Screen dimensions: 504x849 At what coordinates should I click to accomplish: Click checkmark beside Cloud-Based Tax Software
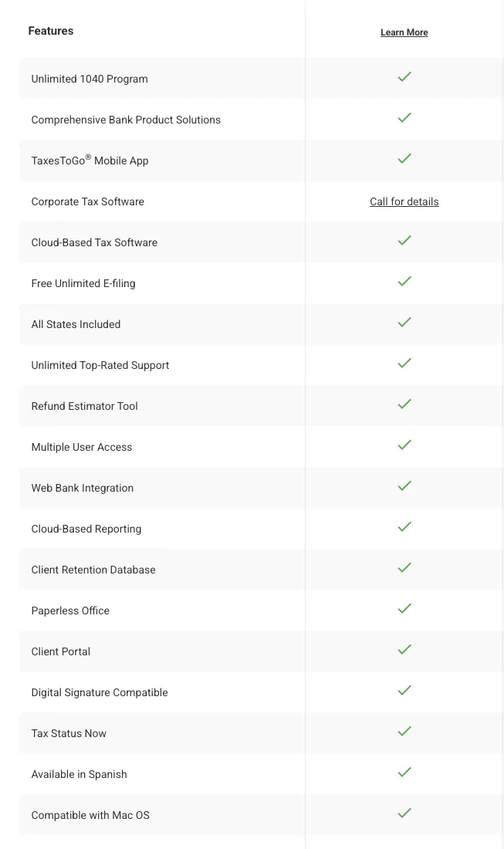pos(404,241)
